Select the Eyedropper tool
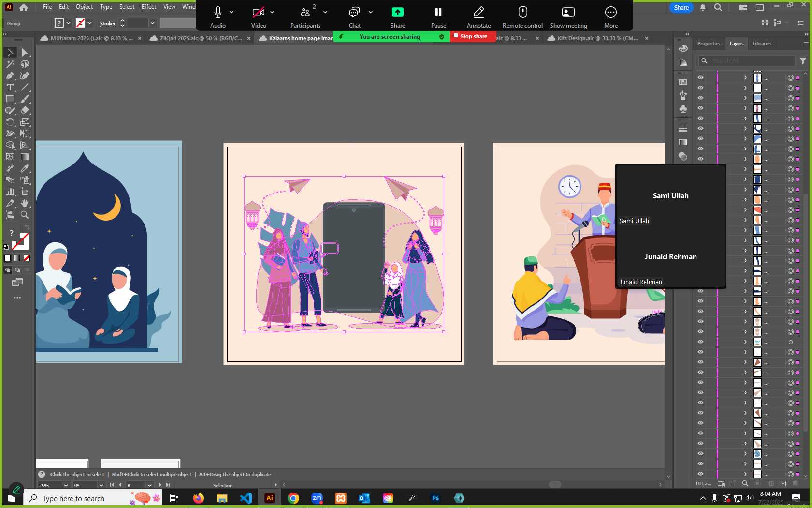 click(x=25, y=168)
